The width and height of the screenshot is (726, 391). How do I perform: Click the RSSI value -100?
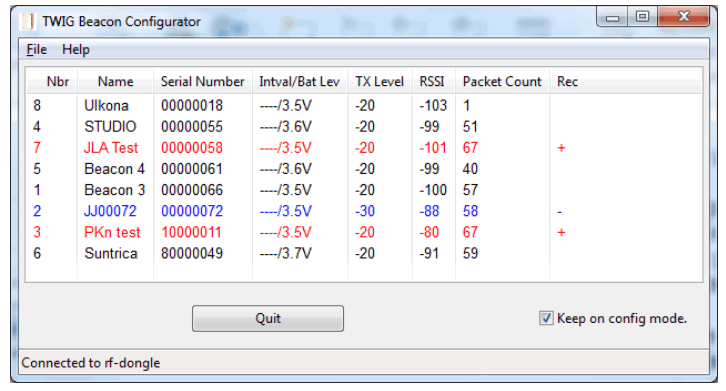(x=433, y=190)
